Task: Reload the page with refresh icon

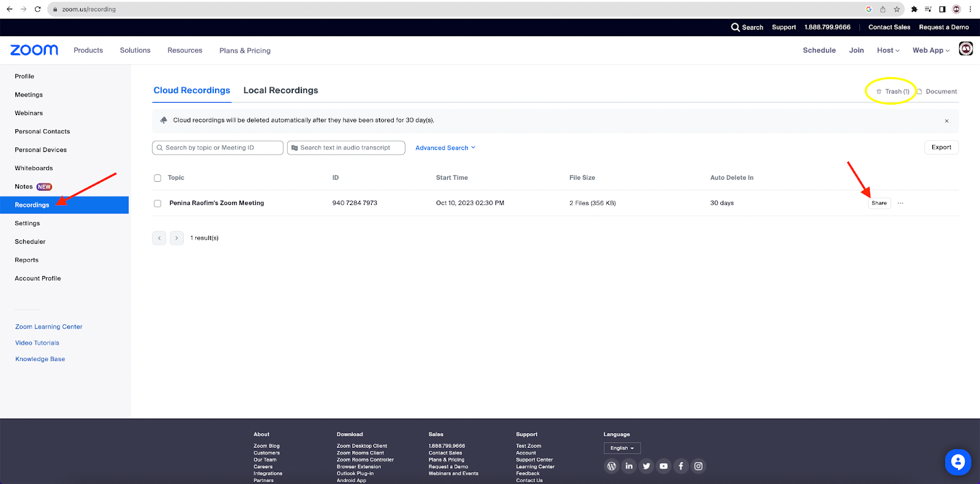Action: [x=37, y=9]
